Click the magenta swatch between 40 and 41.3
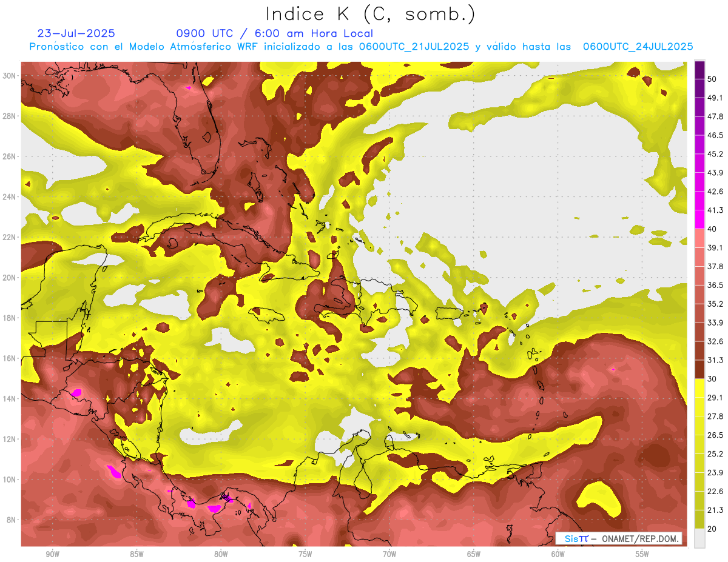The width and height of the screenshot is (728, 562). [x=699, y=219]
